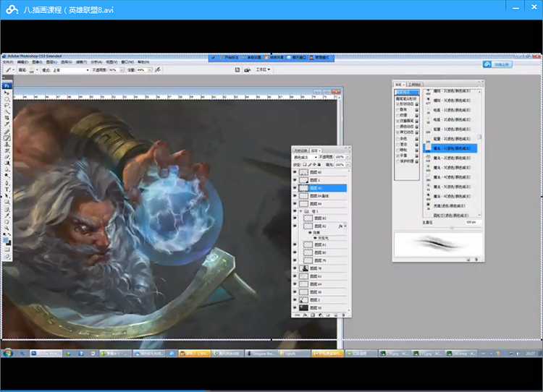The height and width of the screenshot is (392, 543).
Task: Create a new layer icon
Action: click(x=335, y=315)
